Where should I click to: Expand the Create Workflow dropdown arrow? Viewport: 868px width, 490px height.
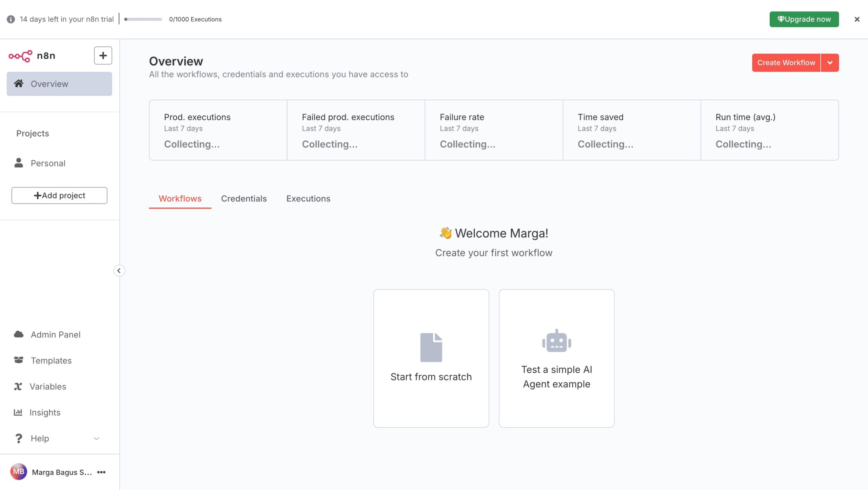(830, 62)
